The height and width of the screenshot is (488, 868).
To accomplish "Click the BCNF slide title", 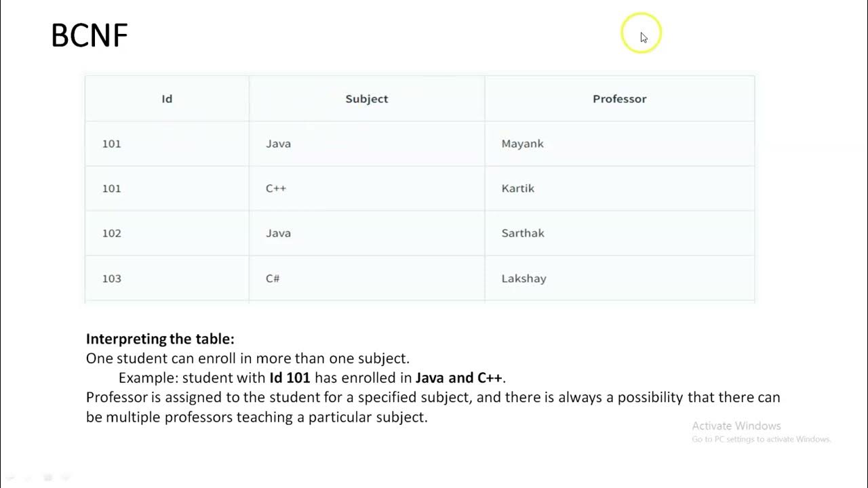I will click(x=90, y=36).
